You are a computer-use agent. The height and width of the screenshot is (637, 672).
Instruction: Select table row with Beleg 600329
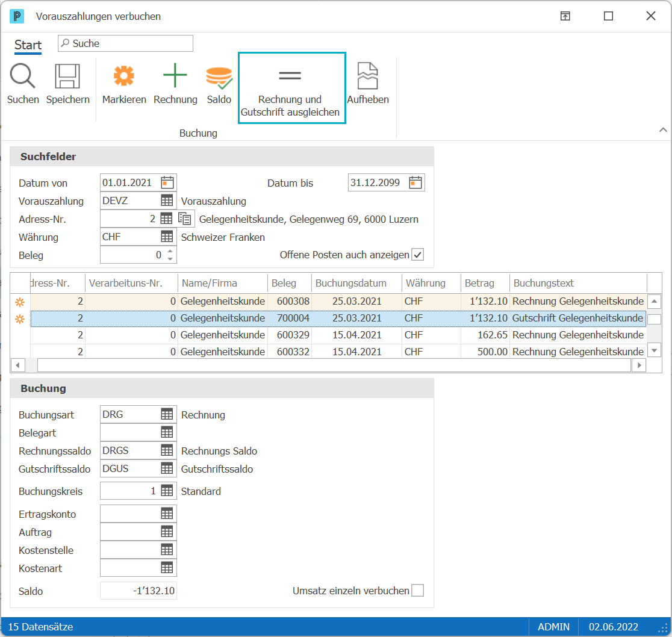338,335
